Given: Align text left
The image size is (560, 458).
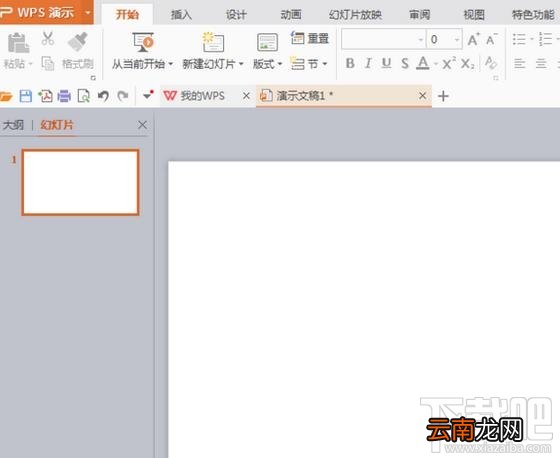Looking at the screenshot, I should [519, 64].
